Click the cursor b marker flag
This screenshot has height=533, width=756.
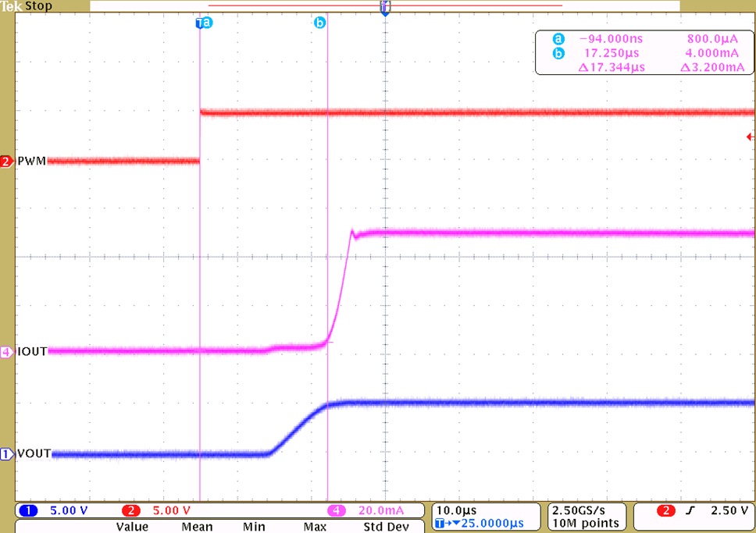[x=319, y=23]
